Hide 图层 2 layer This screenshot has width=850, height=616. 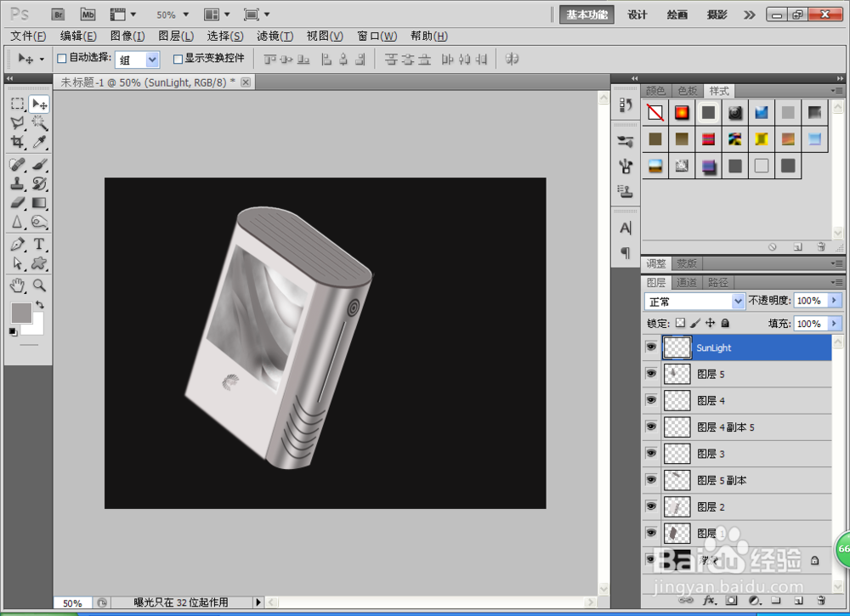coord(651,506)
